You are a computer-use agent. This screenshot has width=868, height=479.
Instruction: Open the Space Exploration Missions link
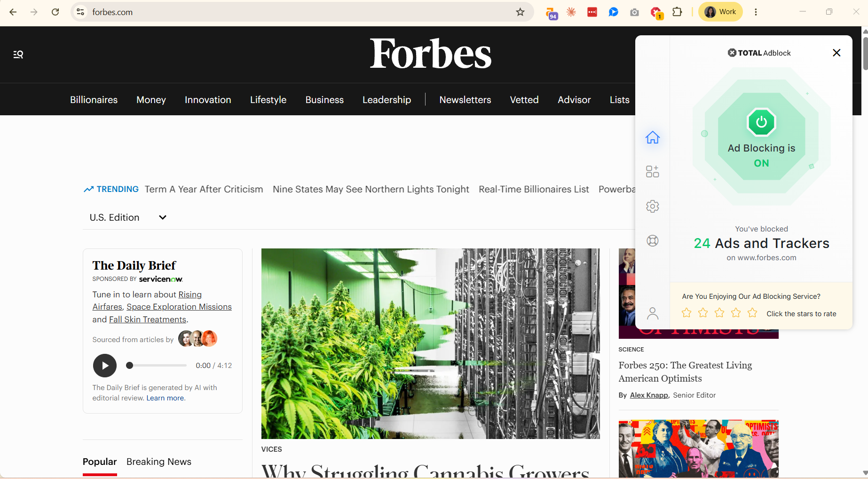[x=179, y=307]
